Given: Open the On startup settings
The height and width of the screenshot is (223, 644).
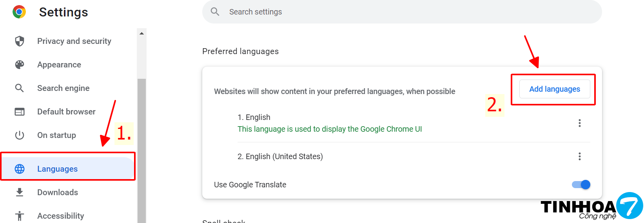Looking at the screenshot, I should (56, 135).
